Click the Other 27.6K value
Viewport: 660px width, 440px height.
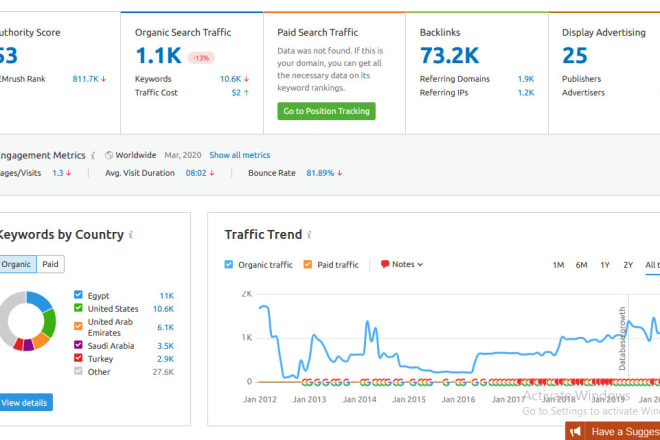point(163,372)
